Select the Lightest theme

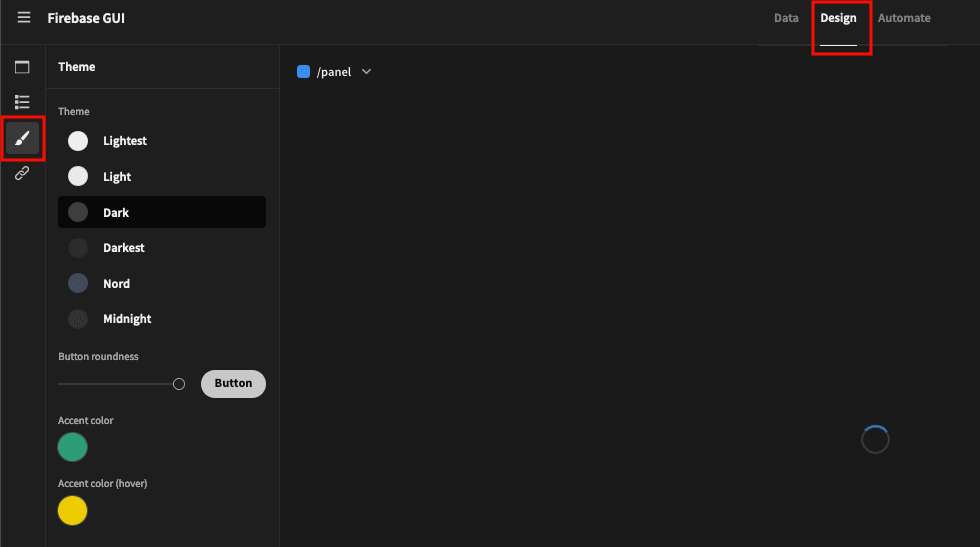pyautogui.click(x=162, y=141)
